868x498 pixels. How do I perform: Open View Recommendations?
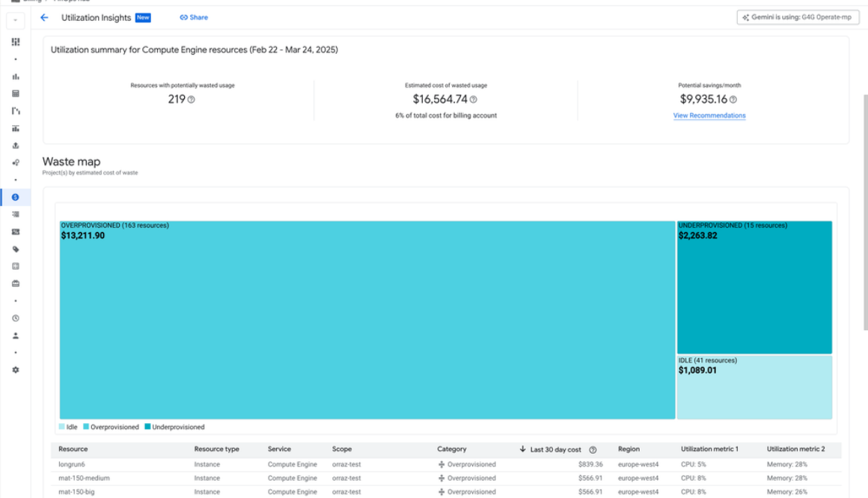click(x=709, y=115)
